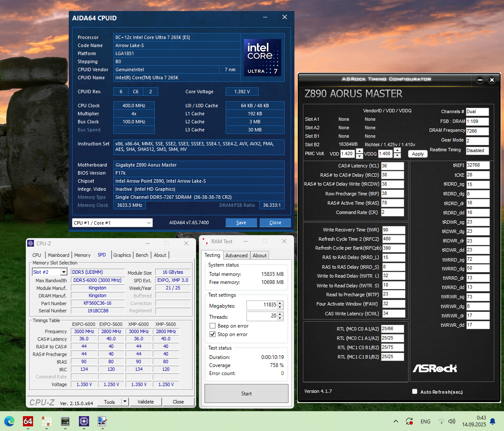Switch to the Graphics tab in CPU-Z
Screen dimensions: 504x431
tap(122, 255)
